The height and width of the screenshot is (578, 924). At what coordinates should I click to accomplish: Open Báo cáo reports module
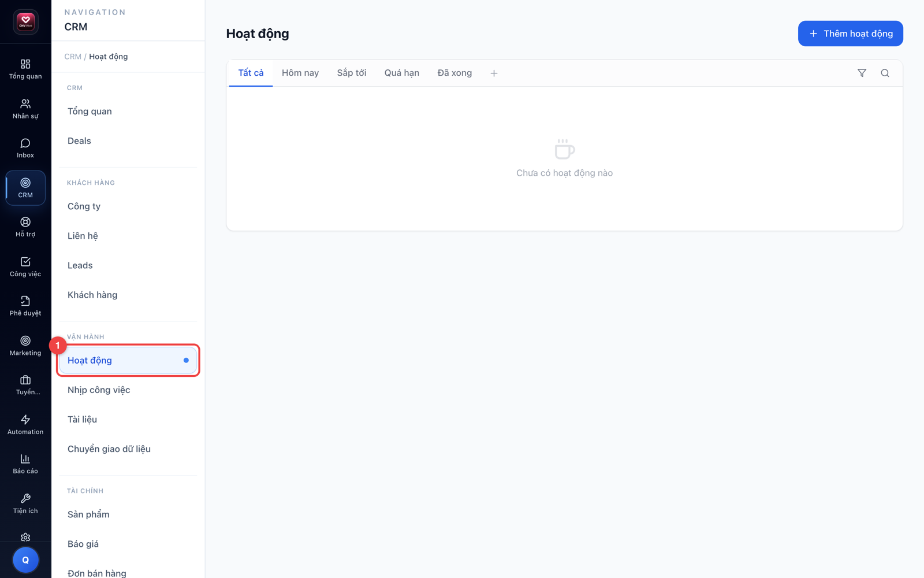[25, 464]
